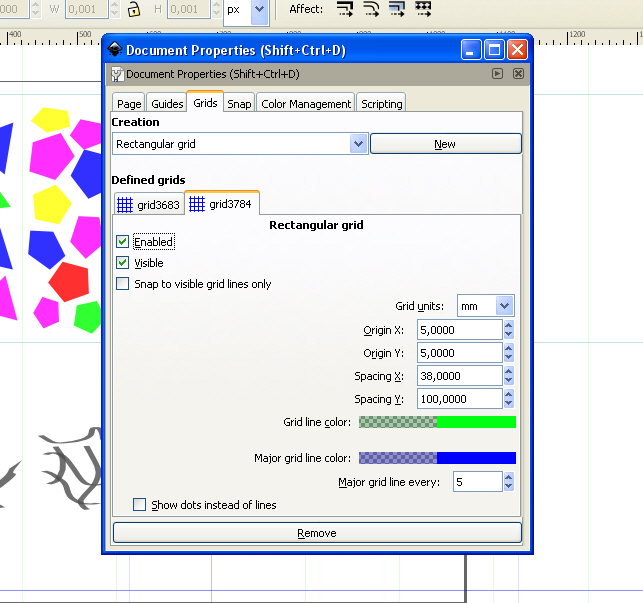Increase Spacing X with up arrow
This screenshot has height=603, width=643.
pyautogui.click(x=508, y=371)
